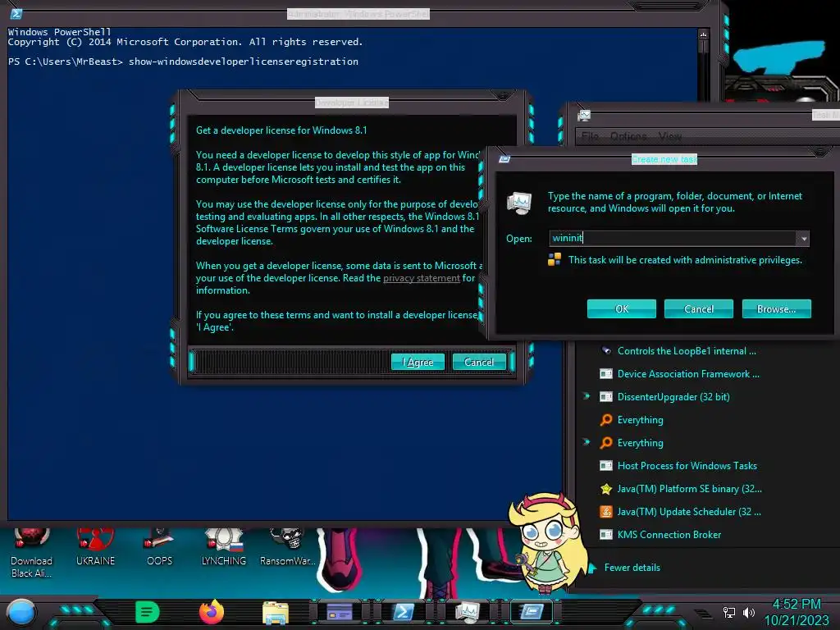Click the Java Platform SE binary icon
Screen dimensions: 840x630
pos(606,489)
